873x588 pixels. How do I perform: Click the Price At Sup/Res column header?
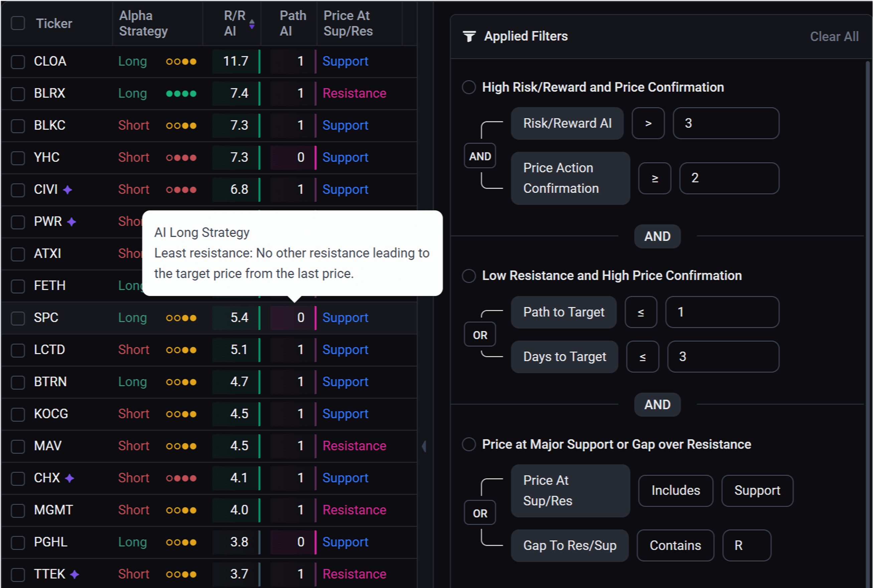tap(348, 23)
